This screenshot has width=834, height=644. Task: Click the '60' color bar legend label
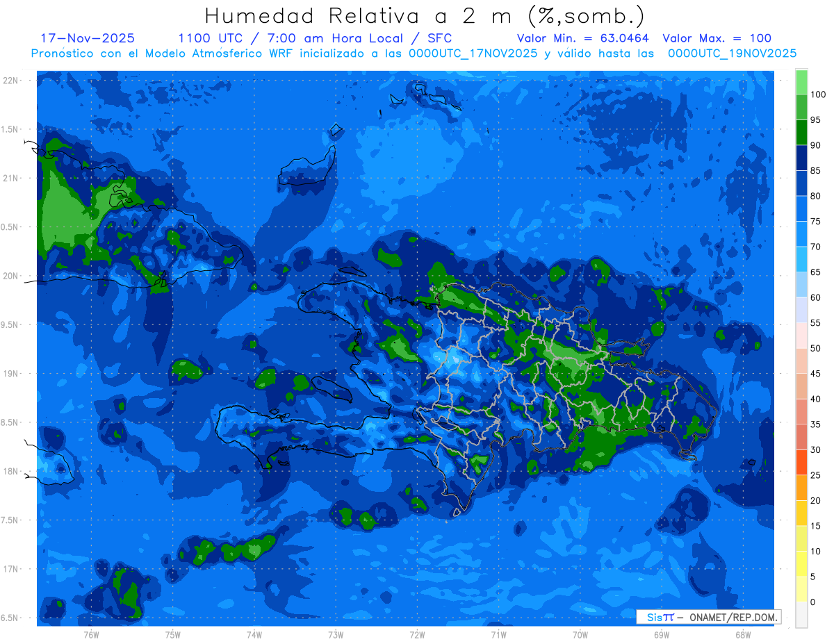click(815, 297)
